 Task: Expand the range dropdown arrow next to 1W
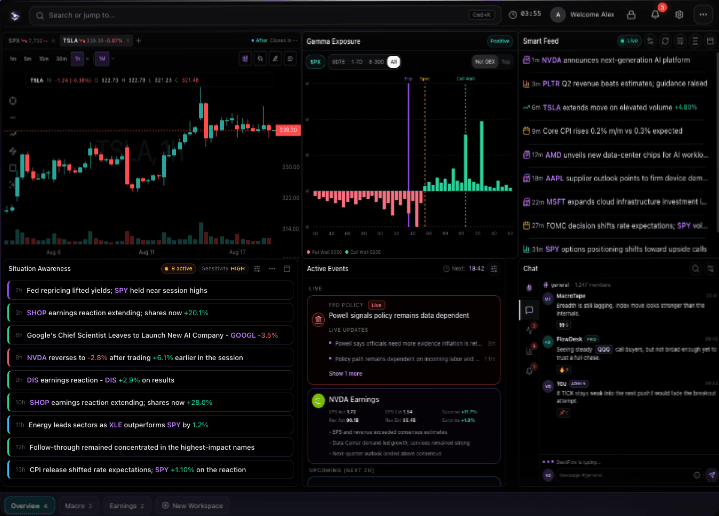point(113,59)
